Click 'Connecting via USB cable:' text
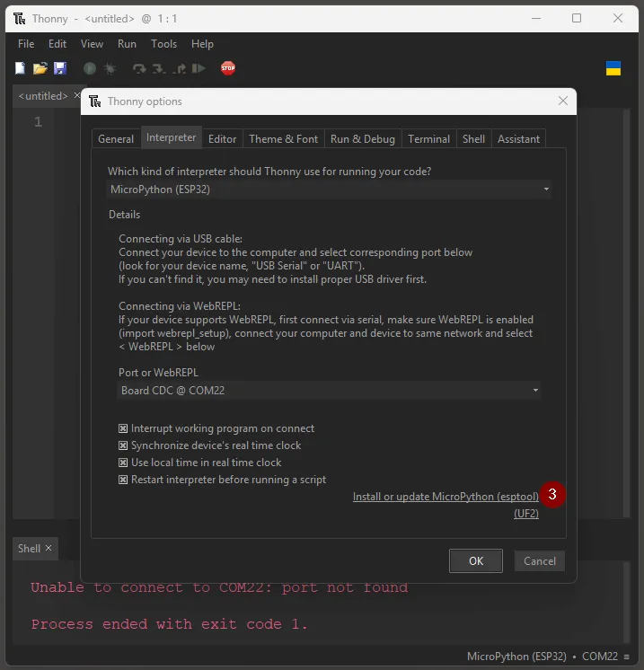 (181, 239)
